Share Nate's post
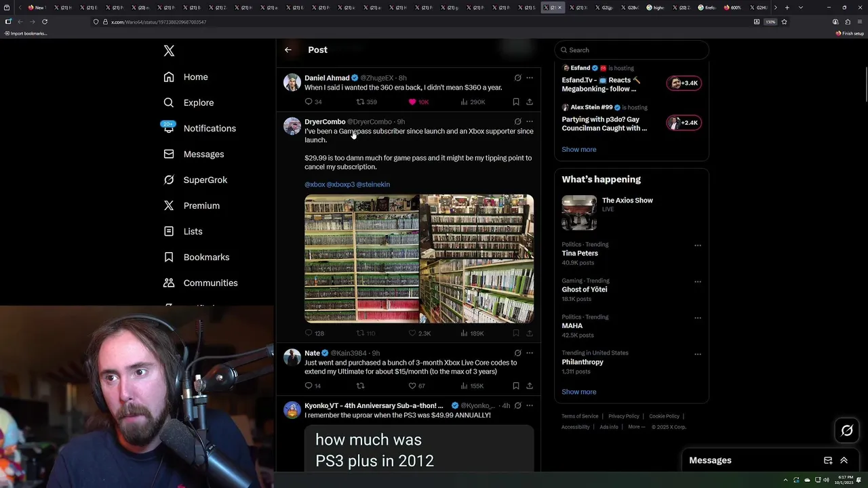Screen dimensions: 868x488 click(530, 386)
